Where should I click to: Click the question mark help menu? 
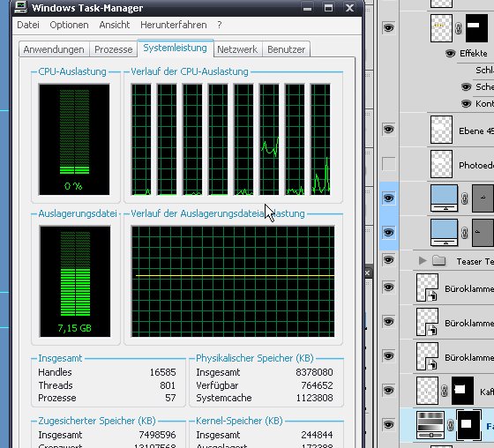click(220, 25)
